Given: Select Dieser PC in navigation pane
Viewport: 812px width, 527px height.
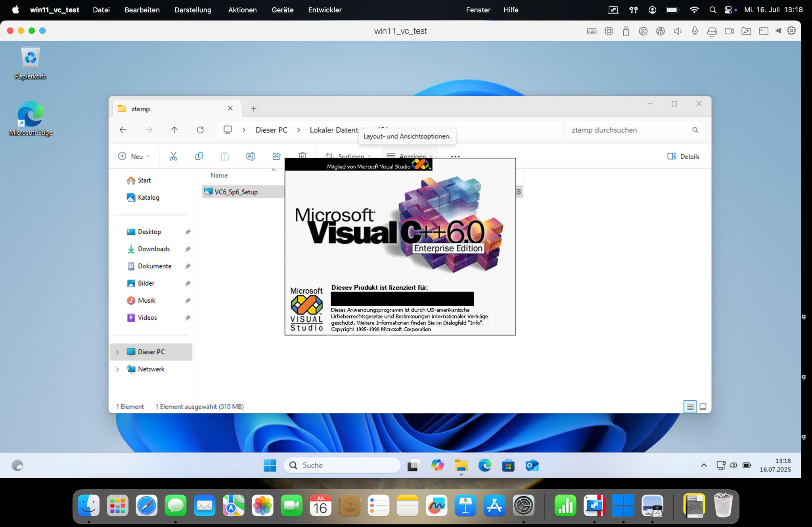Looking at the screenshot, I should [x=151, y=352].
